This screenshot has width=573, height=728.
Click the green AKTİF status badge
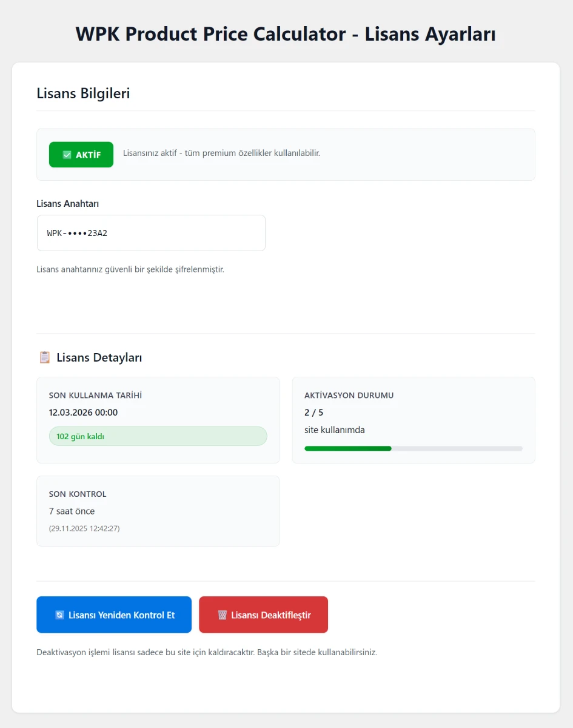coord(81,155)
